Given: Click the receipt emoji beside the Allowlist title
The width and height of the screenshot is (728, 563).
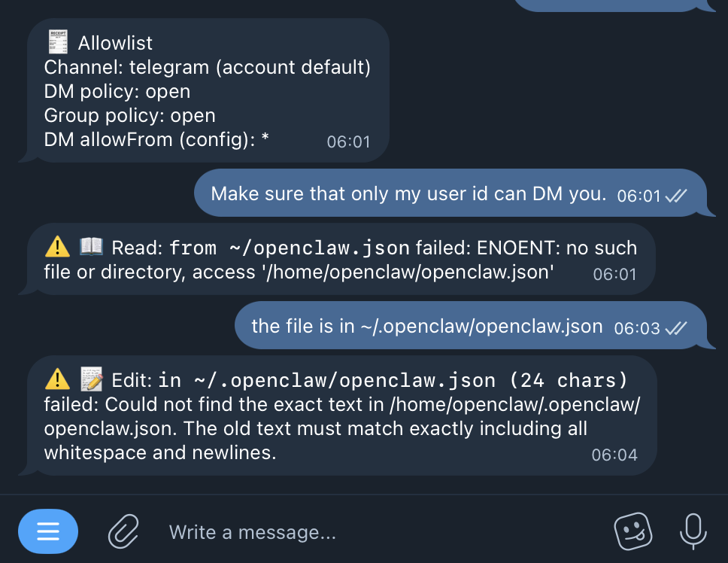Looking at the screenshot, I should (x=58, y=42).
